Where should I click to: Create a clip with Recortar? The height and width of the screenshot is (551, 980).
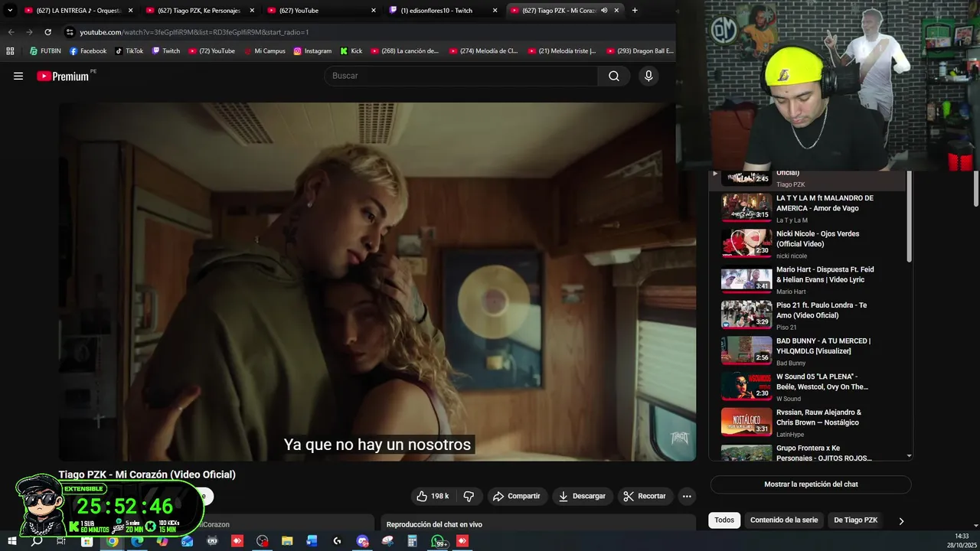pos(645,496)
